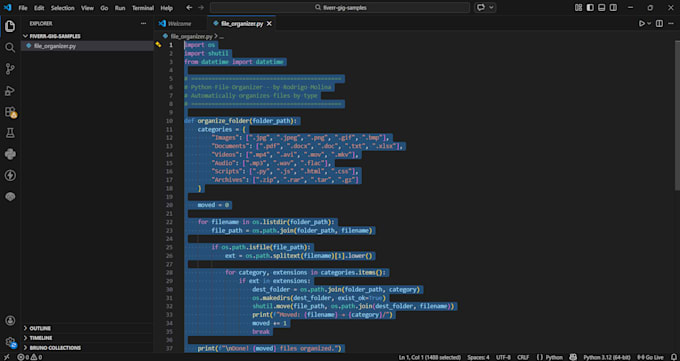The width and height of the screenshot is (680, 361).
Task: Click the editor vertical scrollbar
Action: pos(677,115)
